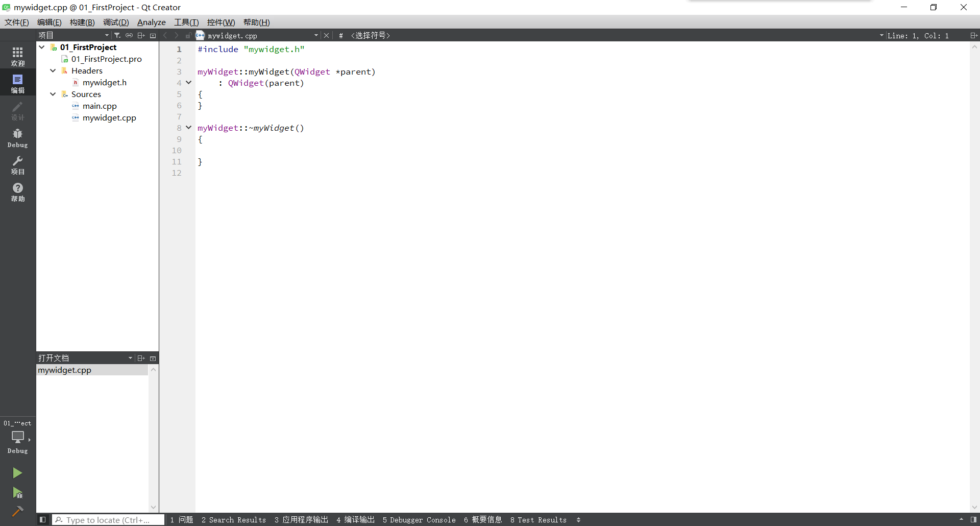The image size is (980, 526).
Task: Collapse the Headers folder
Action: [53, 70]
